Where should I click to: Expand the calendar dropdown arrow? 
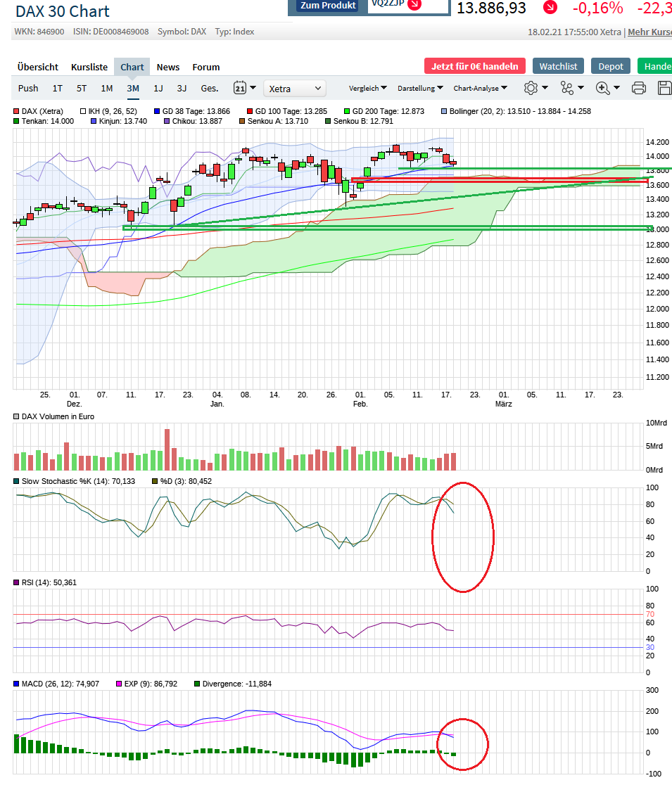tap(253, 88)
